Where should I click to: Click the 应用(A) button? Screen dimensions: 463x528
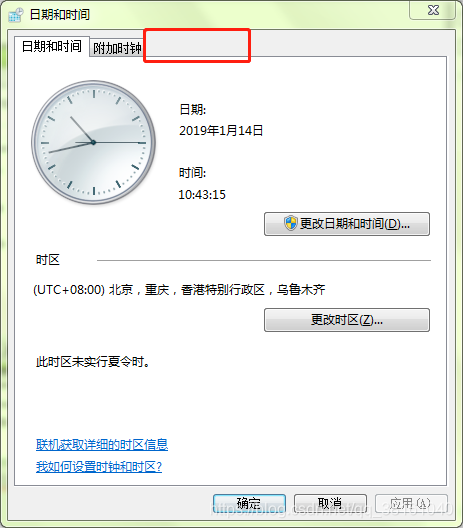tap(411, 504)
